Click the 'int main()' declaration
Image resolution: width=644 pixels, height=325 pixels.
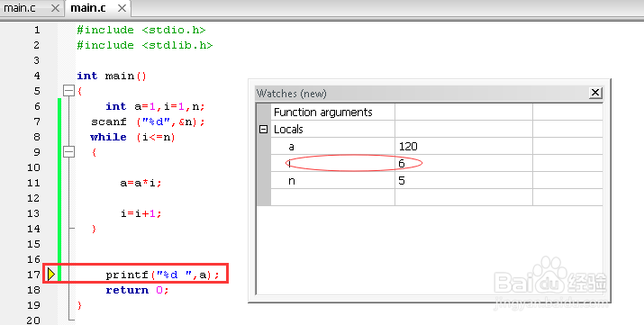[112, 76]
